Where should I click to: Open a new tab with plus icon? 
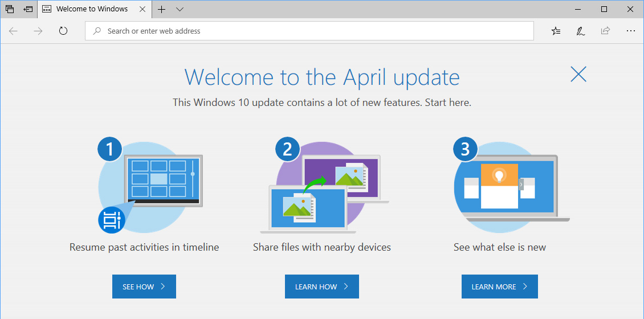pos(162,9)
